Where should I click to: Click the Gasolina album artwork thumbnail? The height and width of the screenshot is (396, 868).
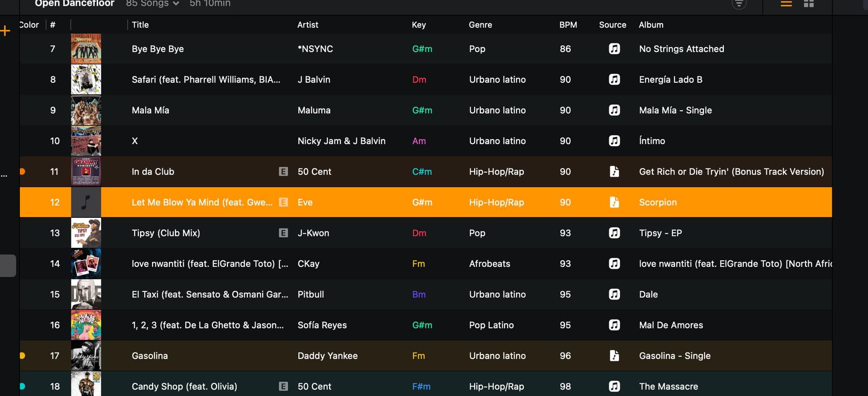click(x=86, y=356)
